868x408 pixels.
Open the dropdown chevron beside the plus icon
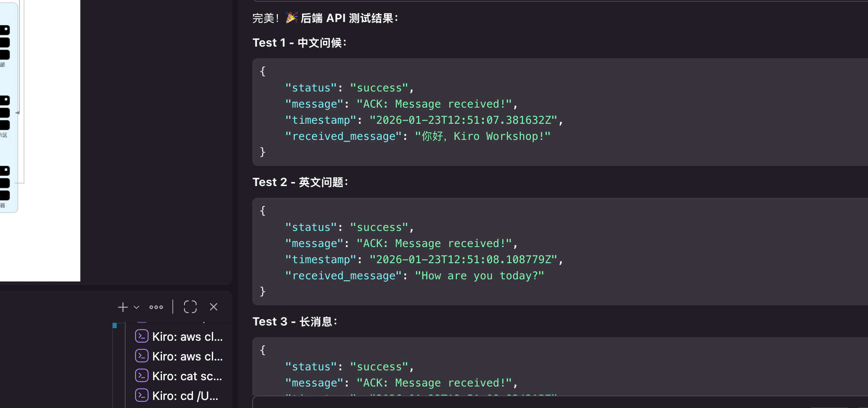pos(136,307)
